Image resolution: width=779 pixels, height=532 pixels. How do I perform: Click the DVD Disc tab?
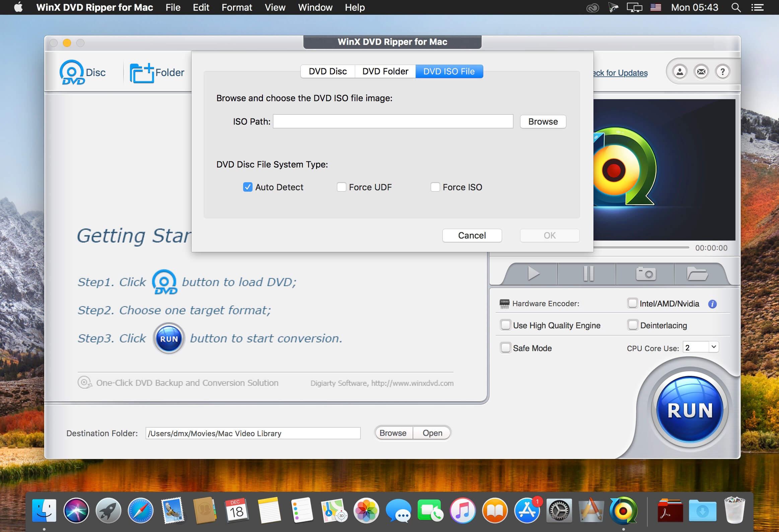(327, 71)
